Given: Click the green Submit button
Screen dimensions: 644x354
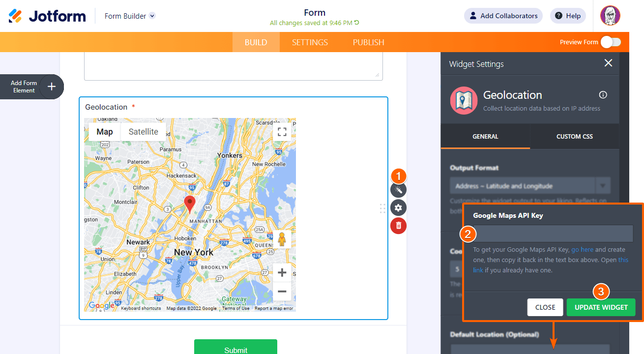Looking at the screenshot, I should point(235,347).
